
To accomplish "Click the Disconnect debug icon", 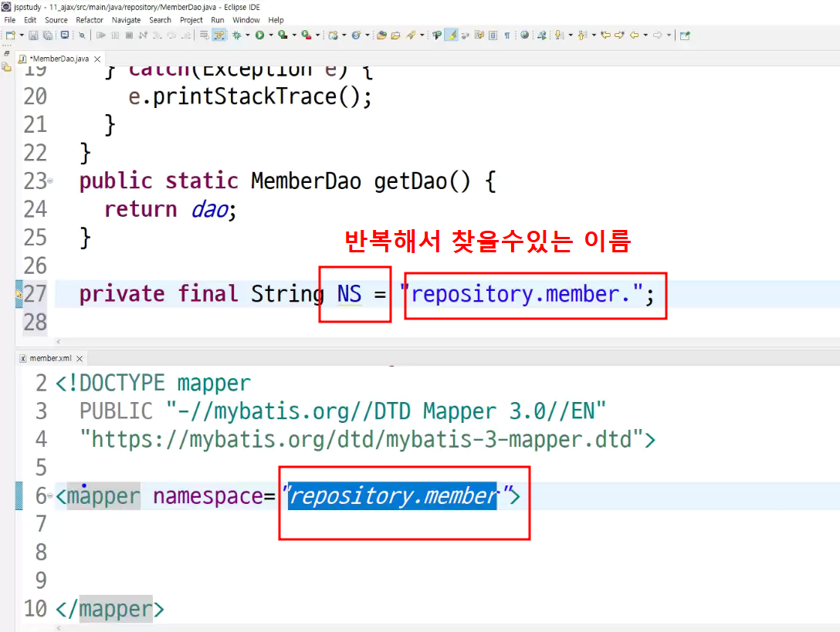I will 143,35.
